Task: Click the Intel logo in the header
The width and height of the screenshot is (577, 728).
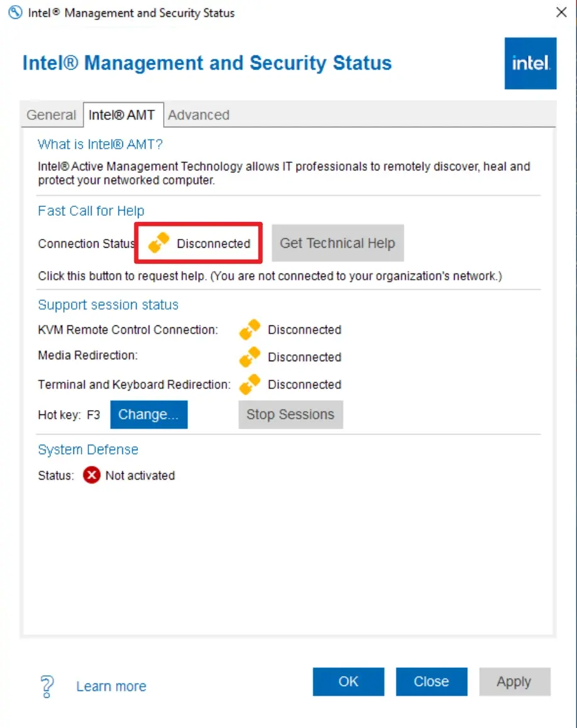Action: (x=530, y=63)
